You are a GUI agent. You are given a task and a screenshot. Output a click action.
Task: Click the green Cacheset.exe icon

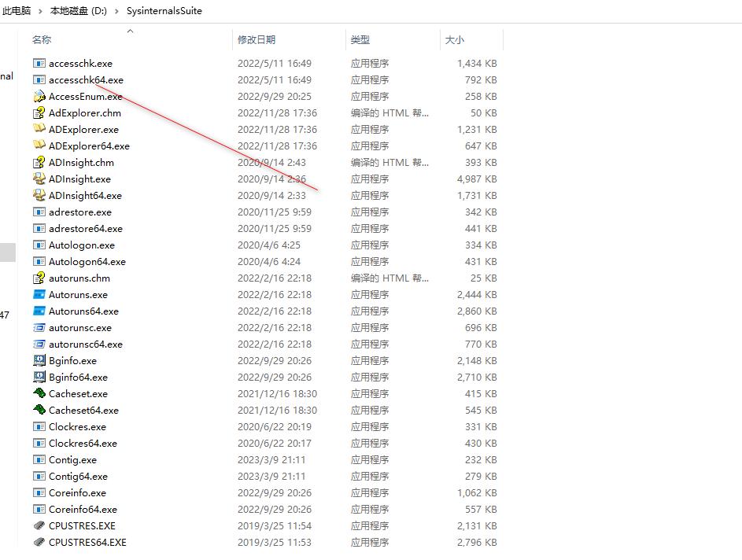tap(39, 393)
